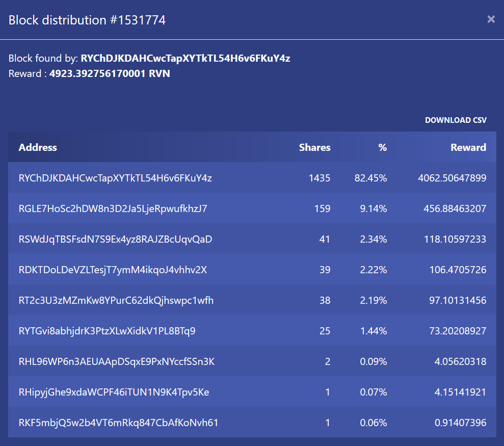
Task: Sort by the Shares column header
Action: pyautogui.click(x=314, y=147)
